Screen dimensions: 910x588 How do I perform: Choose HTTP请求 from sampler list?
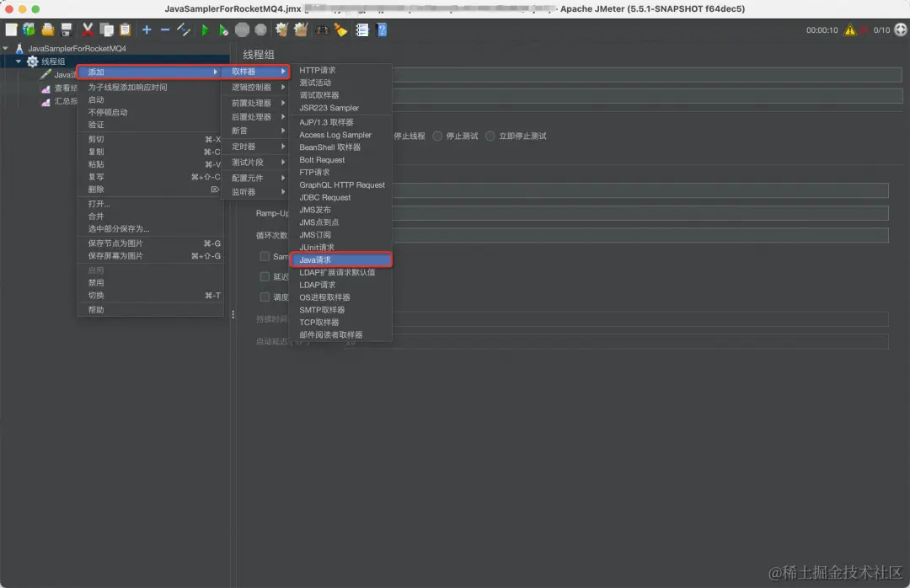pos(341,70)
